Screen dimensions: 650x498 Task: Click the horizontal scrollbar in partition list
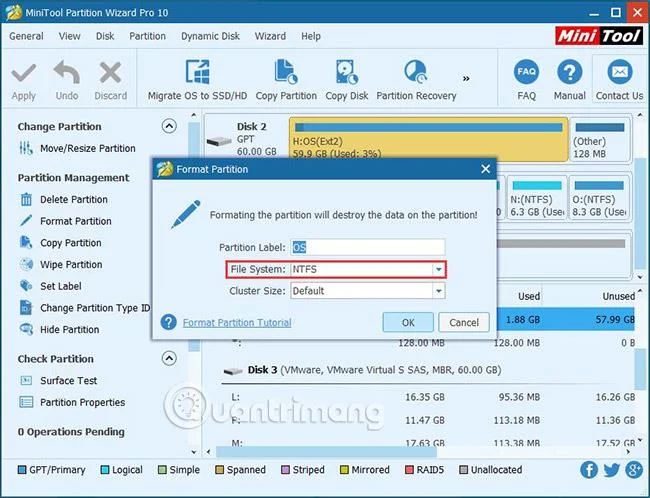[326, 452]
